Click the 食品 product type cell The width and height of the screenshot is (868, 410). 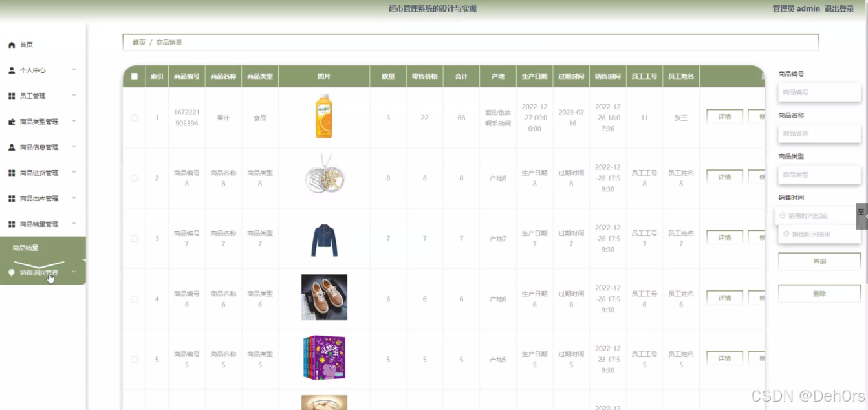click(260, 118)
